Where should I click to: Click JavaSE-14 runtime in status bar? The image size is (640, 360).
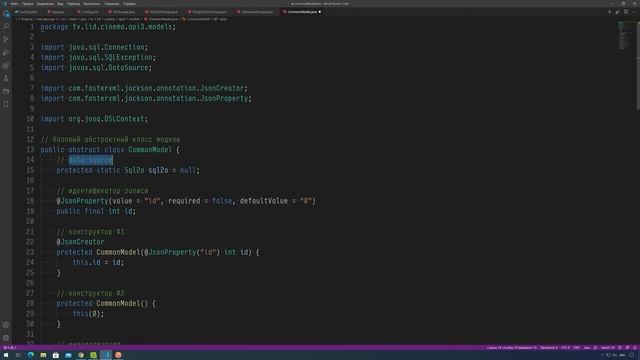coord(607,348)
